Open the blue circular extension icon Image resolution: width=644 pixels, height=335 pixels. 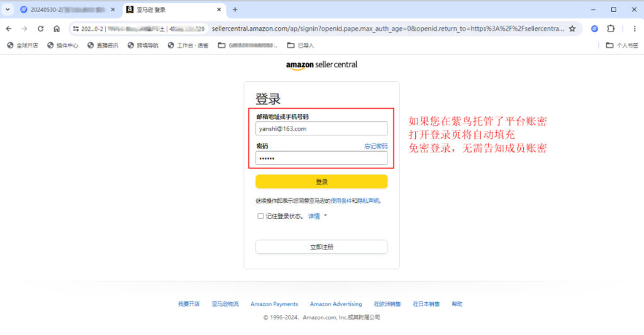tap(594, 29)
